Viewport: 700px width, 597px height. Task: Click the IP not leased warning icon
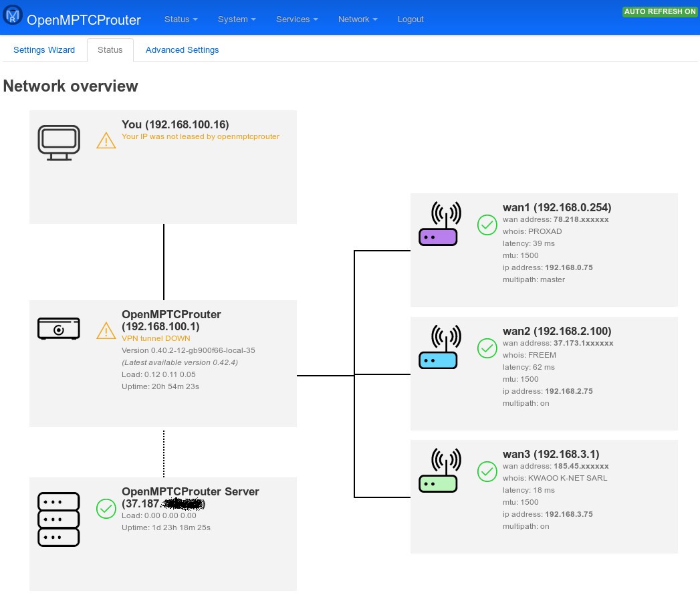(x=106, y=140)
